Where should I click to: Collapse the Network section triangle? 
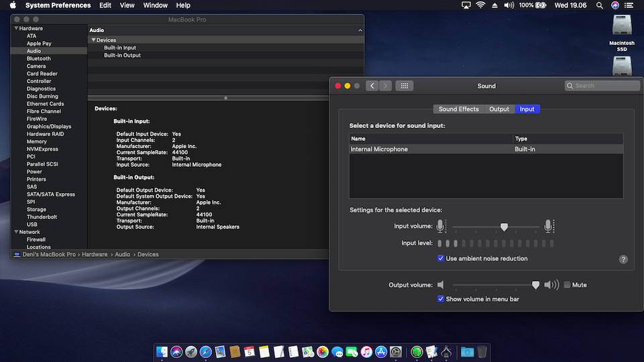pos(15,232)
